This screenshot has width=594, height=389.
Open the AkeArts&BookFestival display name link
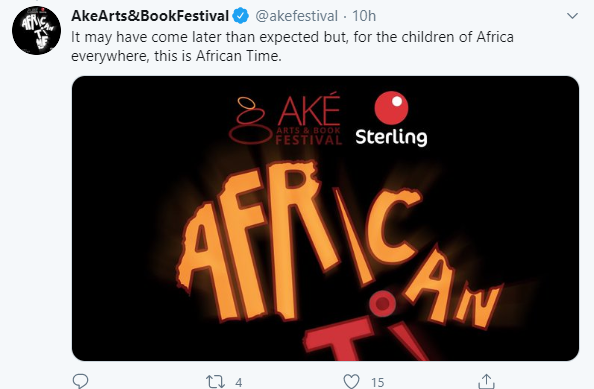click(x=150, y=16)
